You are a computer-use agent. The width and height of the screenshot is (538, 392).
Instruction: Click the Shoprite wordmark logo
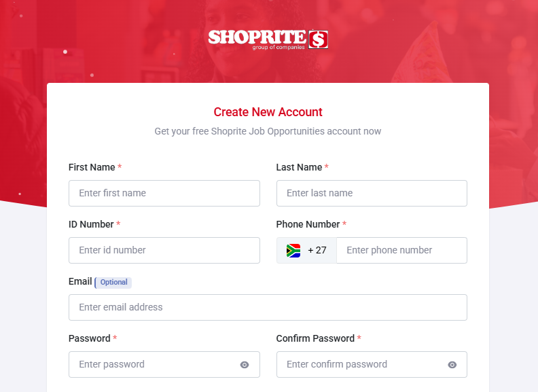pos(257,37)
